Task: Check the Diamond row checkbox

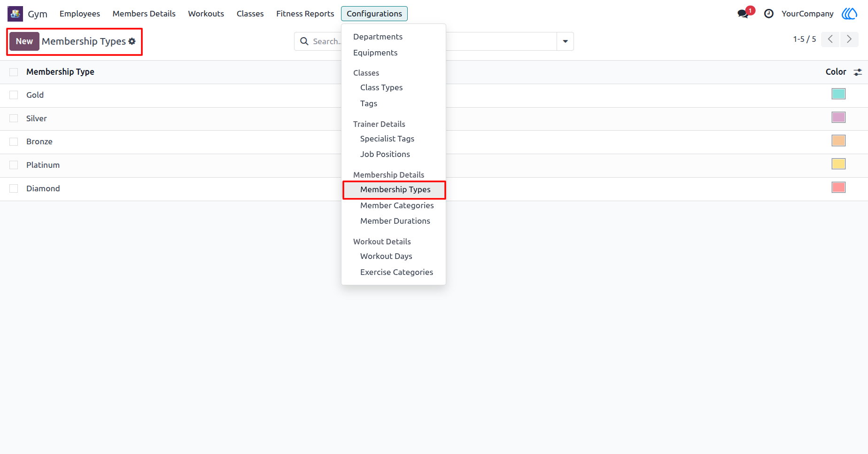Action: [14, 188]
